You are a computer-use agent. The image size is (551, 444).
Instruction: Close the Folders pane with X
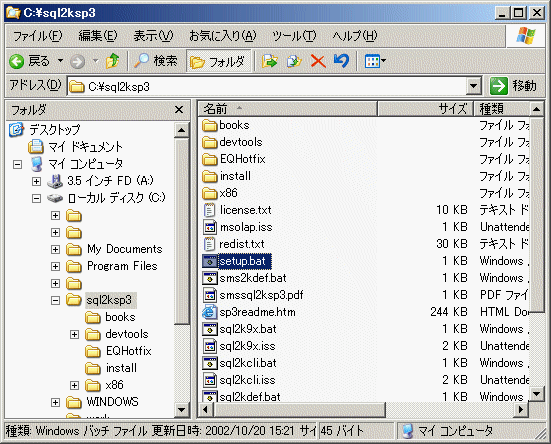179,110
